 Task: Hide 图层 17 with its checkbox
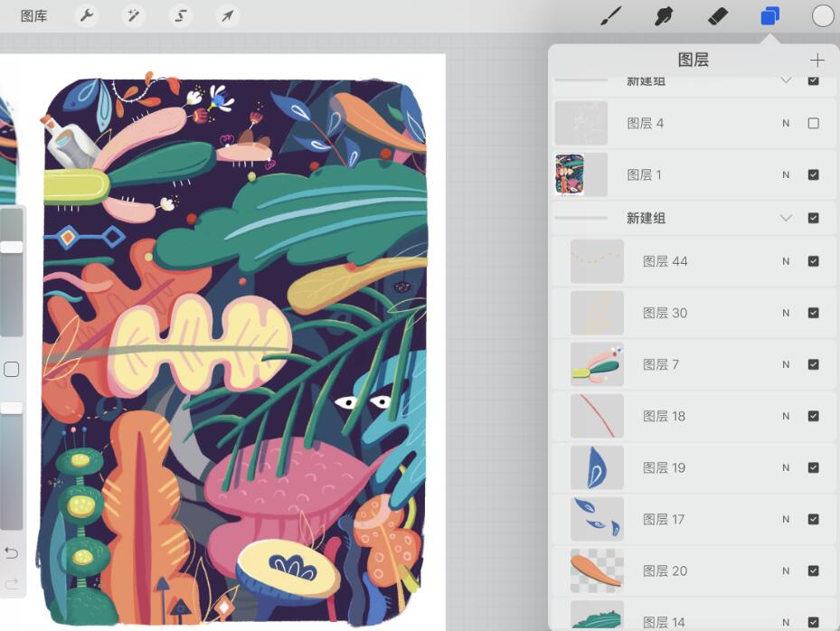(x=813, y=519)
